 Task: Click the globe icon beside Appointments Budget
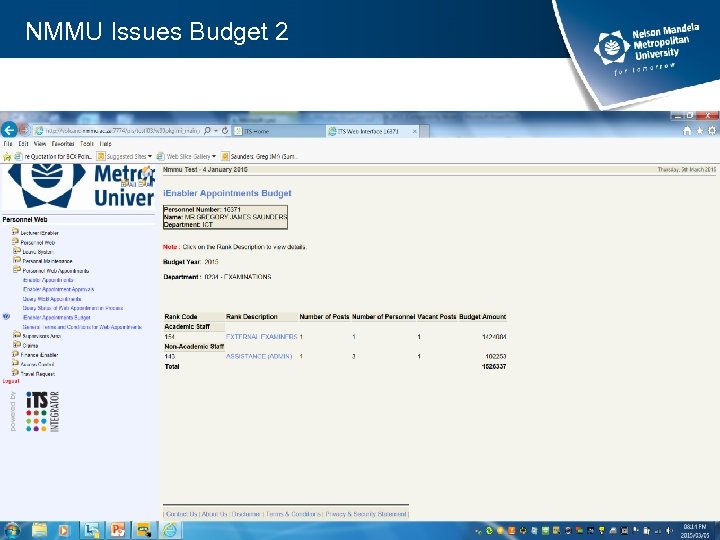pyautogui.click(x=6, y=317)
